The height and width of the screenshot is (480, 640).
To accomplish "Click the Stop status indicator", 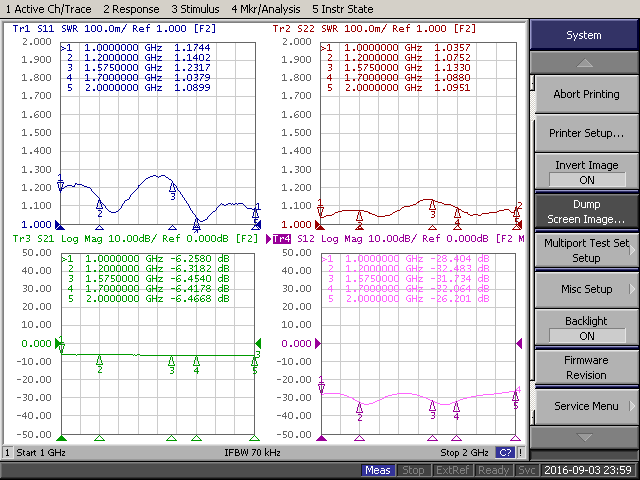I will point(413,471).
